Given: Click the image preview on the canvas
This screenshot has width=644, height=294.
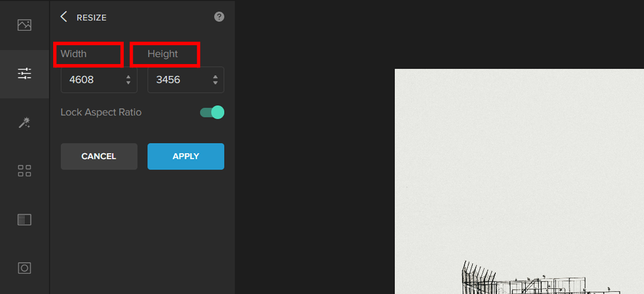Looking at the screenshot, I should (519, 181).
